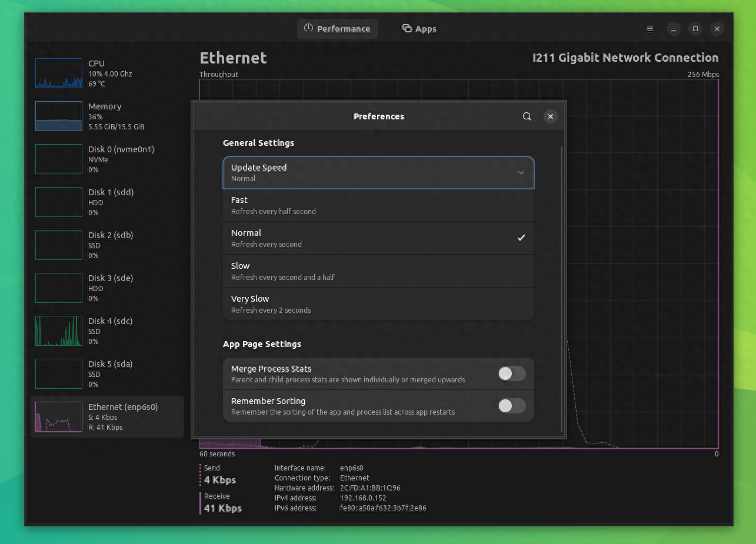
Task: Click the General Settings heading
Action: click(258, 143)
